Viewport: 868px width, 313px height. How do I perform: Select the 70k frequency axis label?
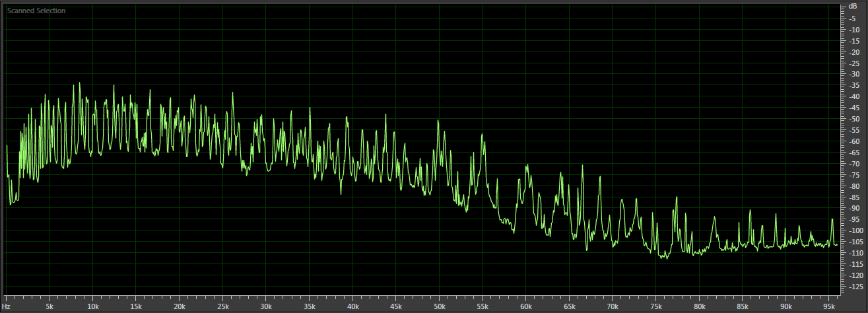point(613,307)
